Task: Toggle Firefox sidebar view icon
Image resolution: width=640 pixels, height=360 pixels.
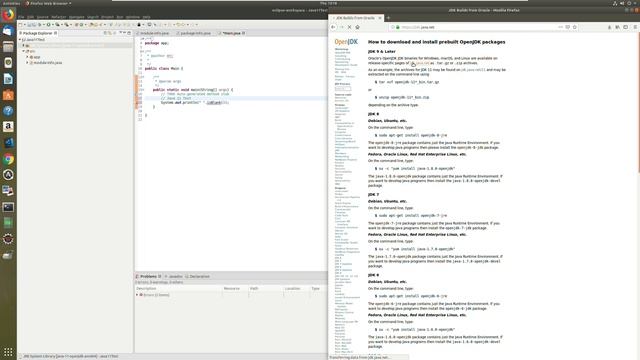Action: pos(626,27)
